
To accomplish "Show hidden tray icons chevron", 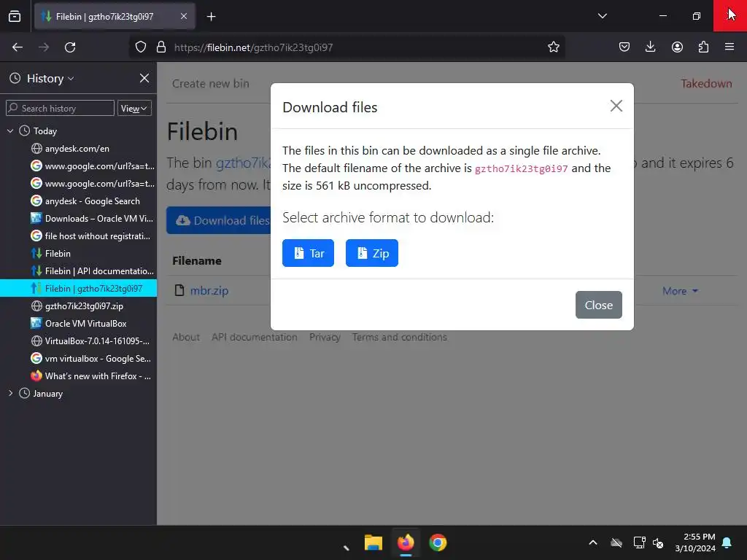I will coord(592,542).
